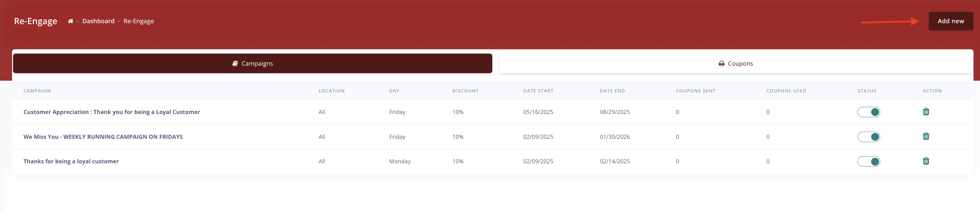Screen dimensions: 980x211
Task: Toggle status of Customer Appreciation campaign
Action: pyautogui.click(x=868, y=112)
